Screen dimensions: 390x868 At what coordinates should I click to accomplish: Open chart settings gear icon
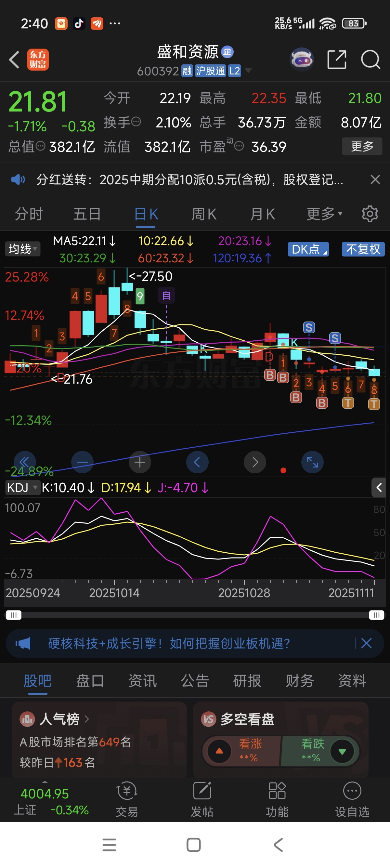coord(370,214)
